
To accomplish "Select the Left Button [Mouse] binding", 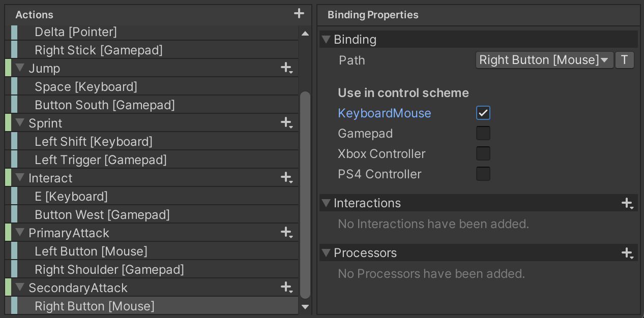I will [91, 251].
